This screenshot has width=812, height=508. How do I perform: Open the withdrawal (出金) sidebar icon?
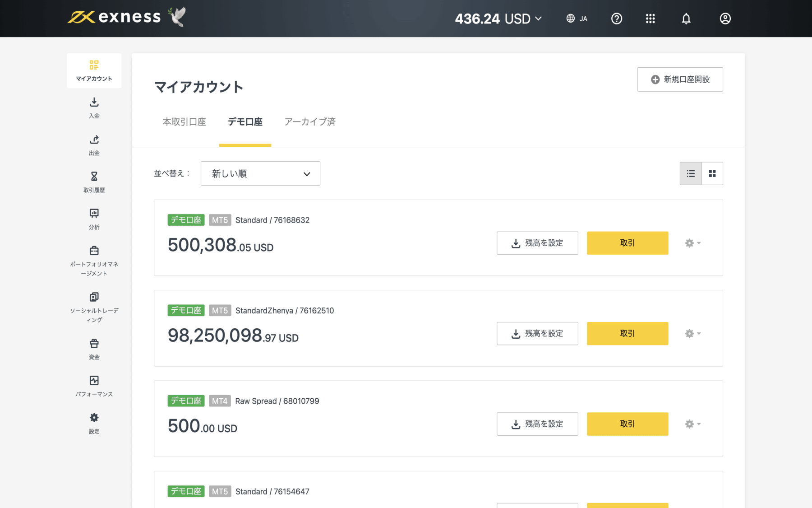[94, 140]
